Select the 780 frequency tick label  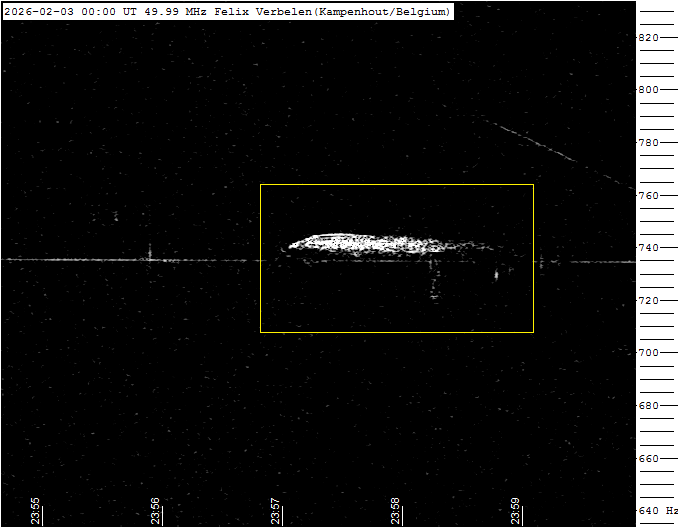[x=649, y=142]
